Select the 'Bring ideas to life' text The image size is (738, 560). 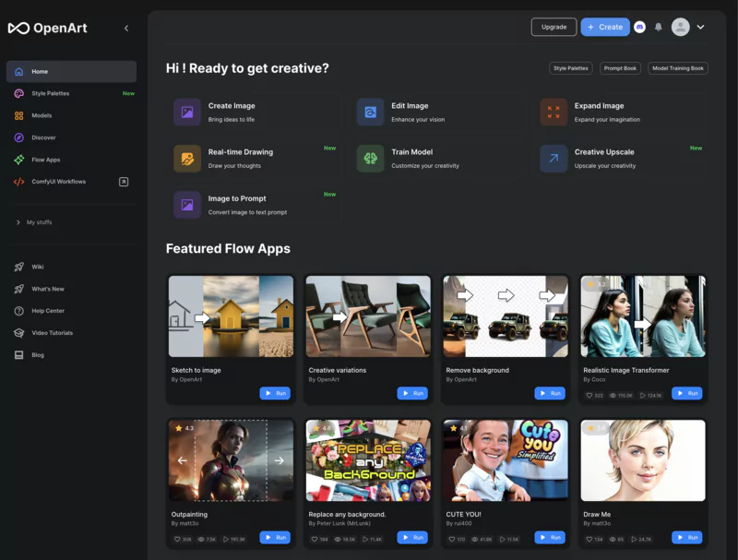tap(232, 120)
